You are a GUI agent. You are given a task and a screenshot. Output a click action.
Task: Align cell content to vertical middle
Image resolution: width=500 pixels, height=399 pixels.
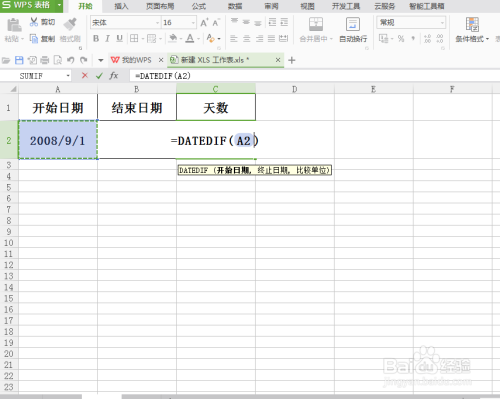246,22
